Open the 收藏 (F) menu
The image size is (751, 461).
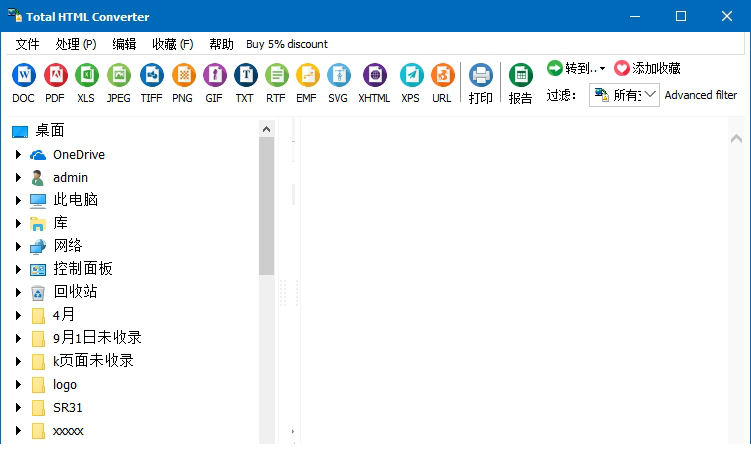[173, 44]
